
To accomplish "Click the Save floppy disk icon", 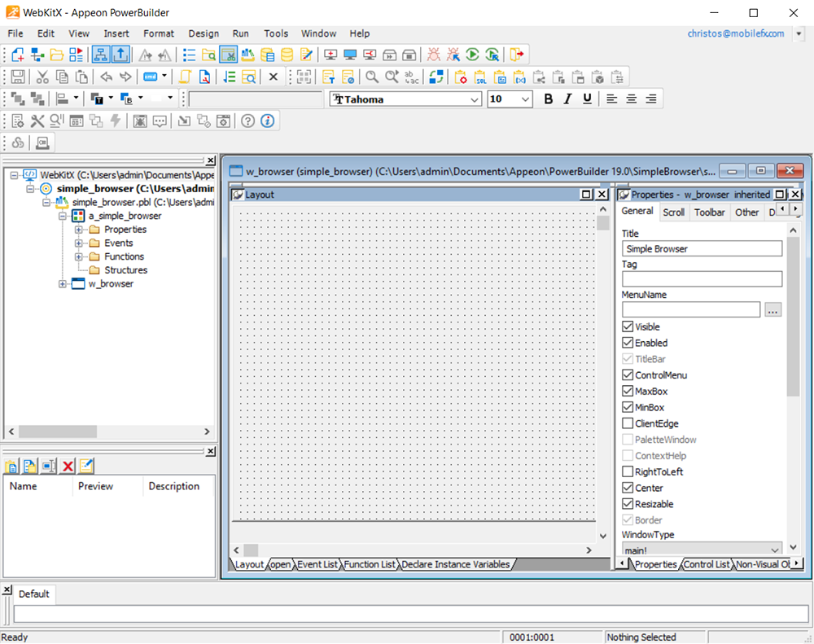I will pyautogui.click(x=18, y=77).
